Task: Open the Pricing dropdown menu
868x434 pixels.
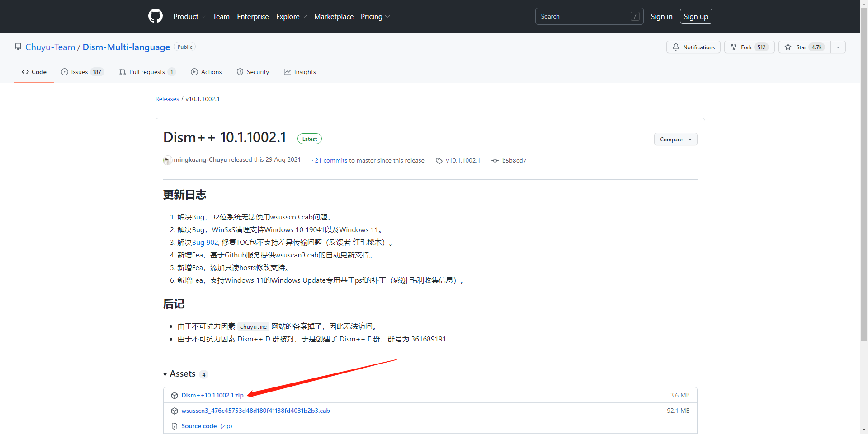Action: [375, 16]
